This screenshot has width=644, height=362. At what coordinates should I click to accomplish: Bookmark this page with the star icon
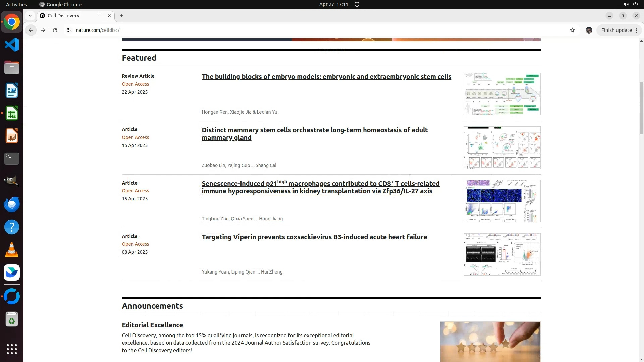pyautogui.click(x=572, y=30)
